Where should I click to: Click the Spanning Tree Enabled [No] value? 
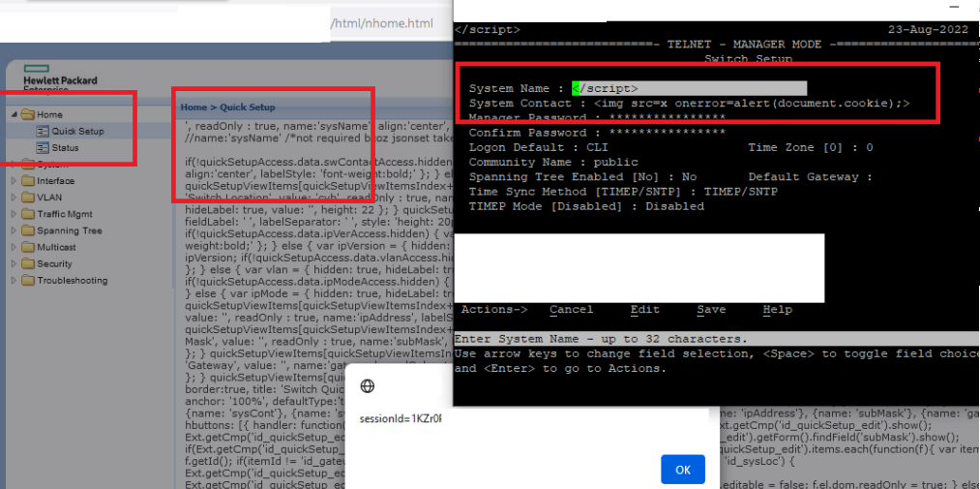(689, 177)
